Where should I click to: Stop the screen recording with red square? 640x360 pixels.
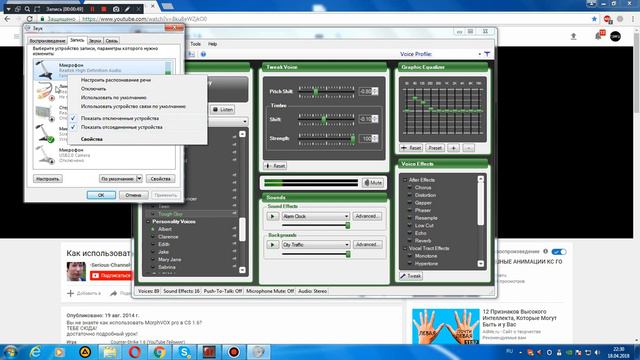click(x=104, y=9)
